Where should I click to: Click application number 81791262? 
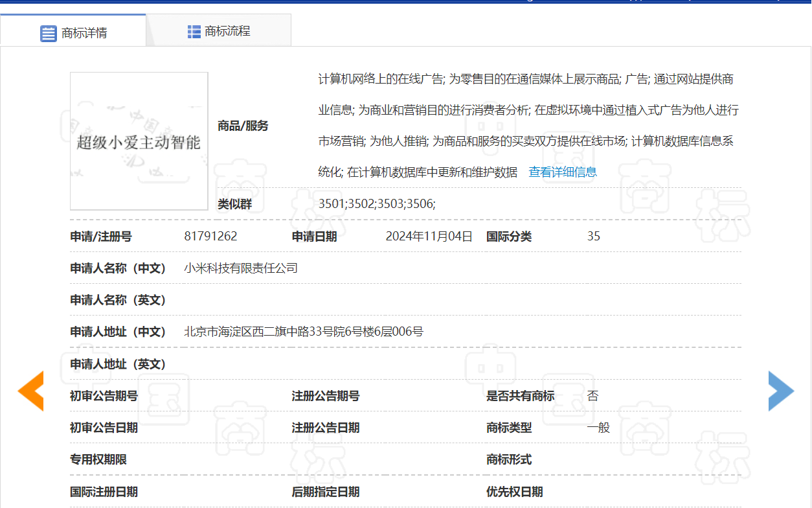pyautogui.click(x=210, y=237)
